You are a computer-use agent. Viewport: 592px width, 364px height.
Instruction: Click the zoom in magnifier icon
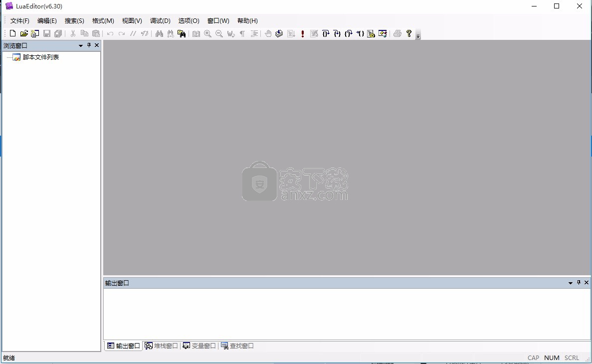207,33
